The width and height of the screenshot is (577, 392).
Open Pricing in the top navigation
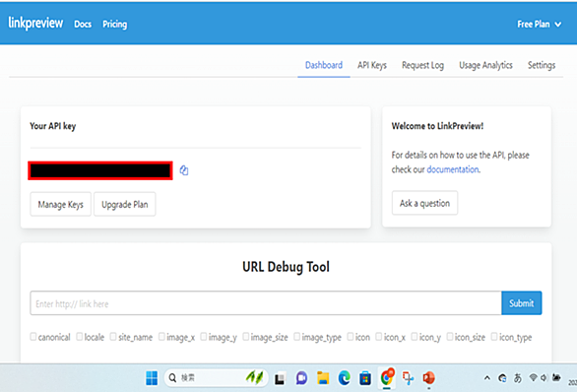click(115, 25)
